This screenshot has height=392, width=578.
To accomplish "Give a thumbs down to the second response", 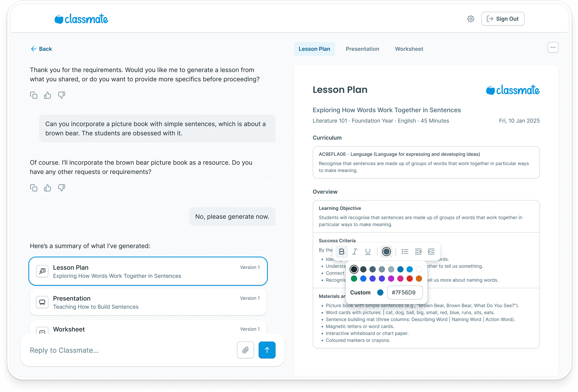I will [61, 188].
